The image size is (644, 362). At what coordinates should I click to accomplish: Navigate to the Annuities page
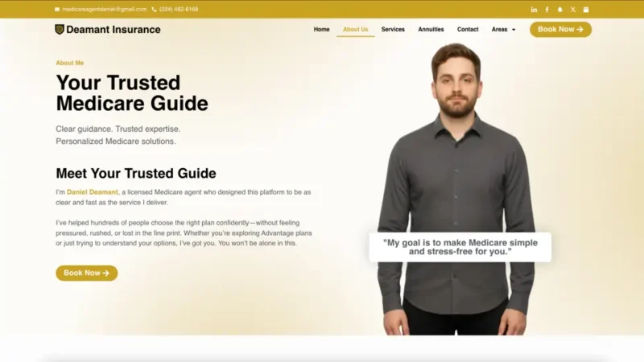[431, 30]
